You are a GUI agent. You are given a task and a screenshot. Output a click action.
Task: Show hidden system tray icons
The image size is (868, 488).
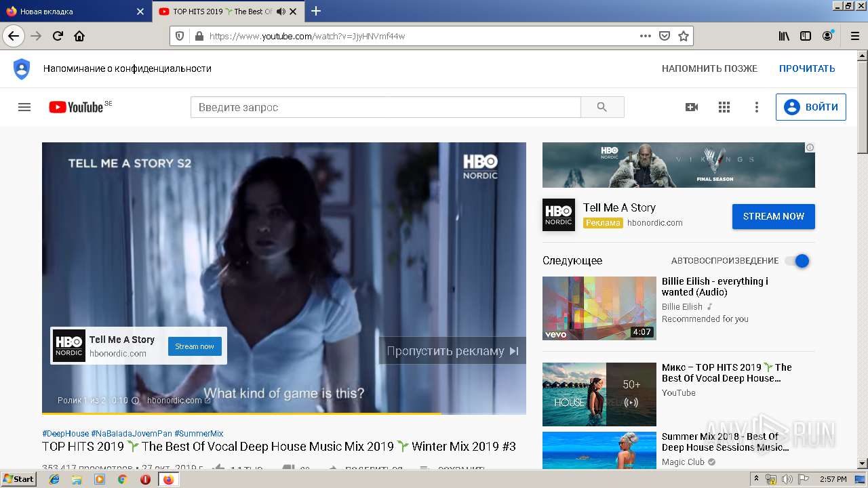click(x=757, y=479)
